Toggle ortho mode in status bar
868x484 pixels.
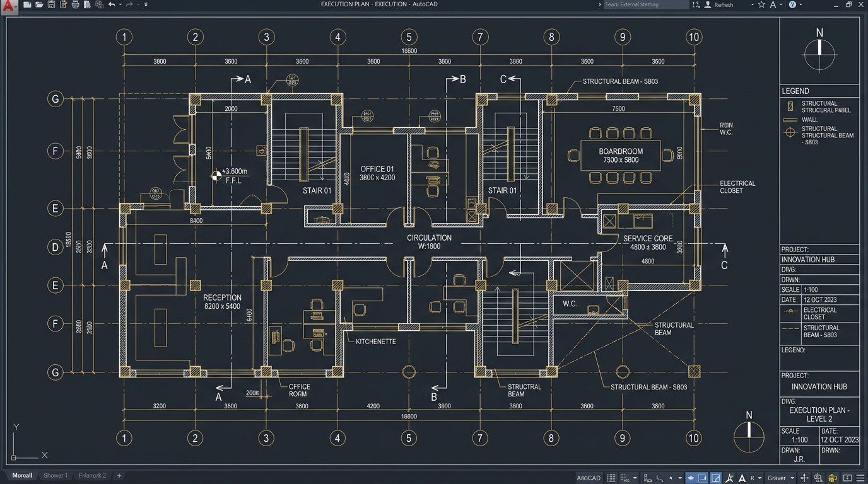coord(648,478)
